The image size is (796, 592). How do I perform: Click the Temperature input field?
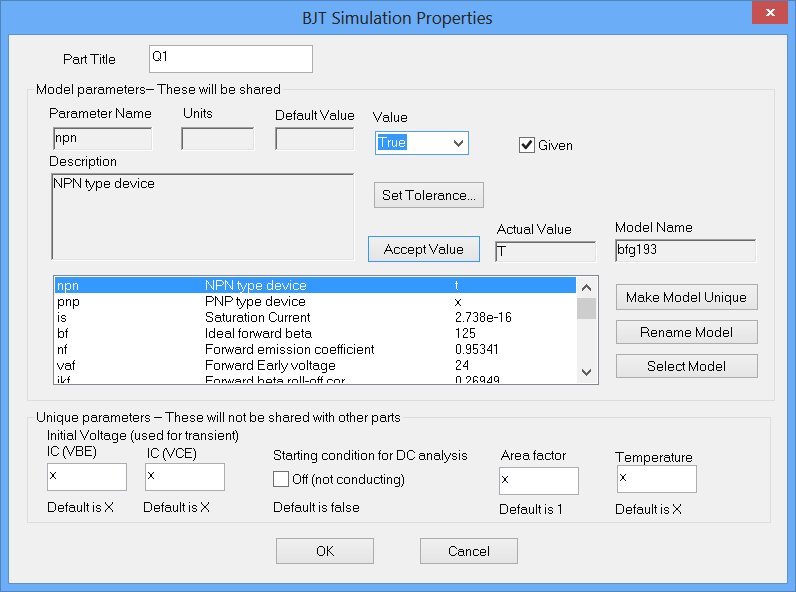(x=655, y=479)
